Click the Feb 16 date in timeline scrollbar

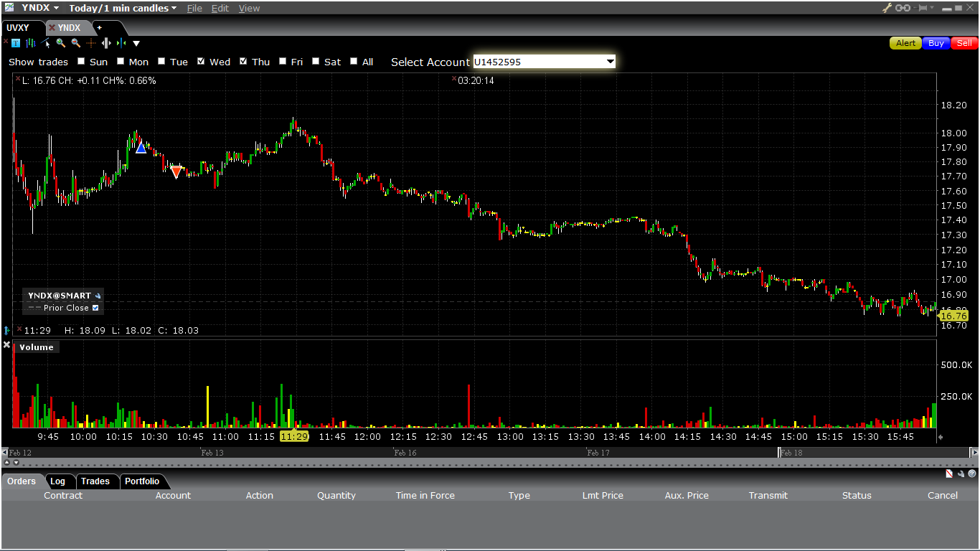click(405, 453)
